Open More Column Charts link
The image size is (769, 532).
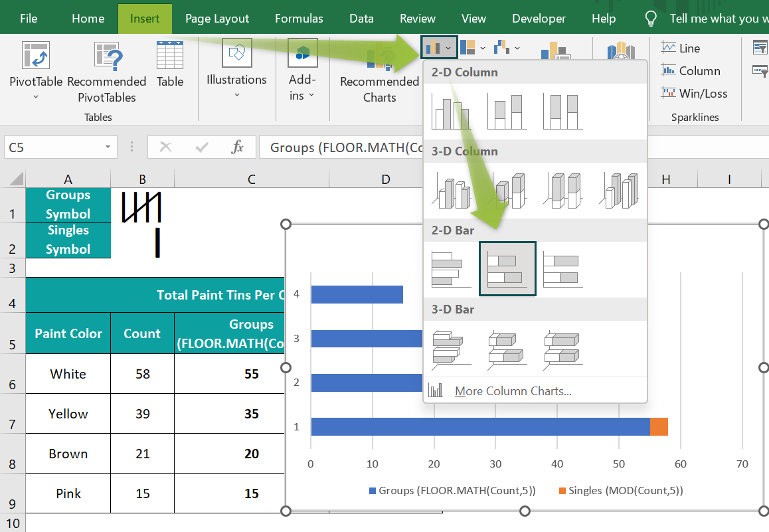point(513,391)
